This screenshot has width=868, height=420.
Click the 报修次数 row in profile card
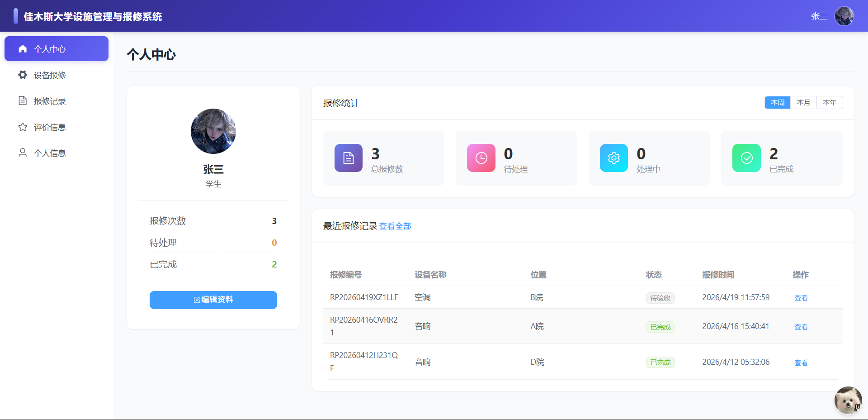coord(213,221)
